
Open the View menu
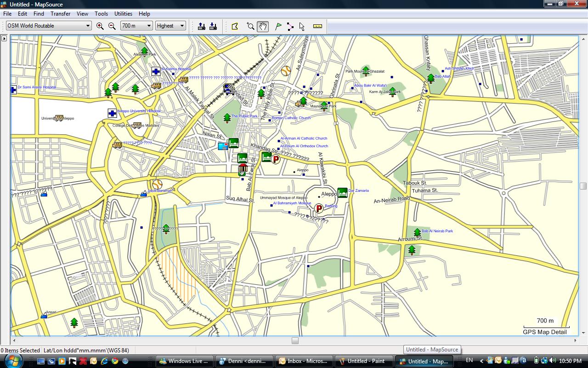pos(83,14)
